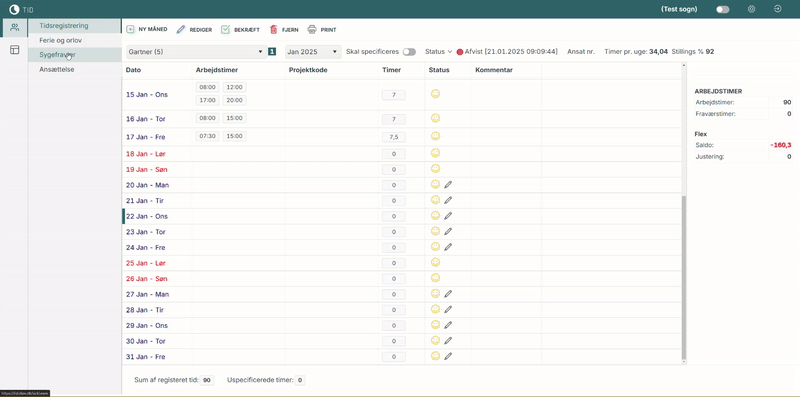The image size is (800, 397).
Task: Click the settings gear icon
Action: point(751,9)
